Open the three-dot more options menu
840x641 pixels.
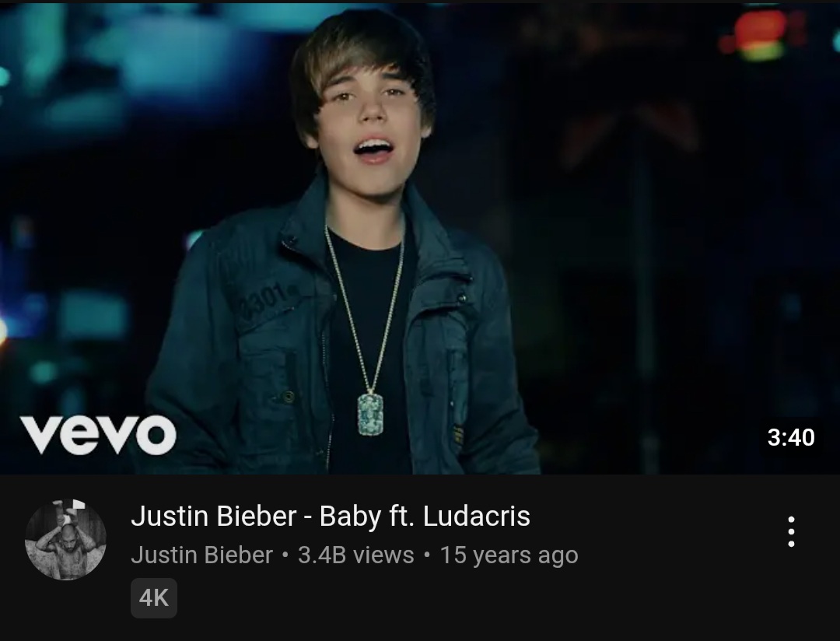pyautogui.click(x=791, y=531)
